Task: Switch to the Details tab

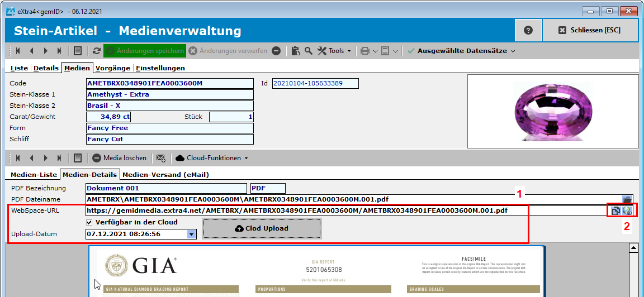Action: click(46, 68)
